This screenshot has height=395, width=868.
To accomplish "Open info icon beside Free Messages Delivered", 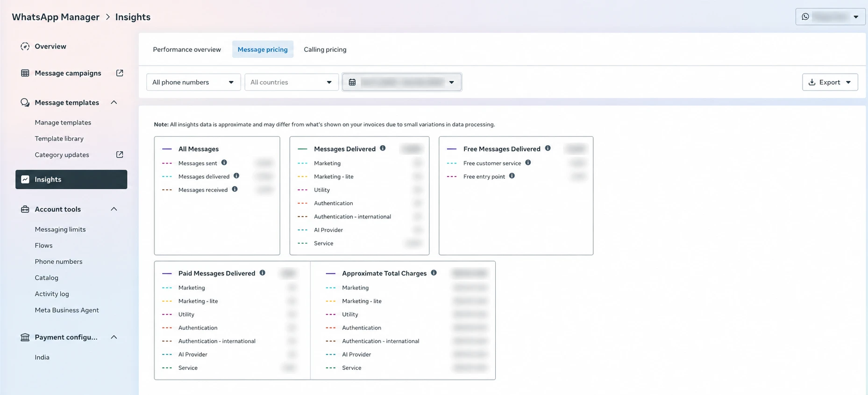I will tap(548, 148).
